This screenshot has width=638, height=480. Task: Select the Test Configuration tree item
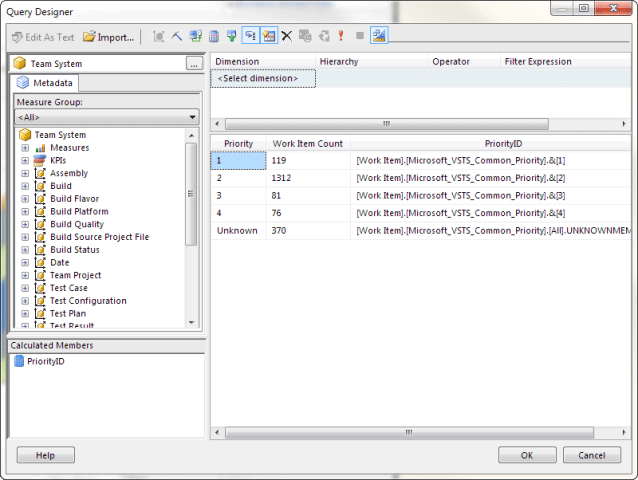pyautogui.click(x=88, y=301)
